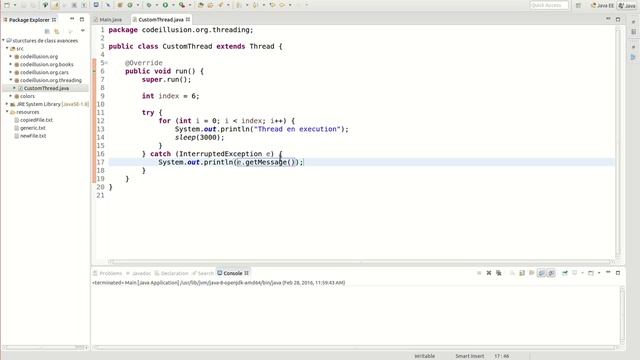Click Remove Launch console icon
The height and width of the screenshot is (360, 640).
point(489,273)
